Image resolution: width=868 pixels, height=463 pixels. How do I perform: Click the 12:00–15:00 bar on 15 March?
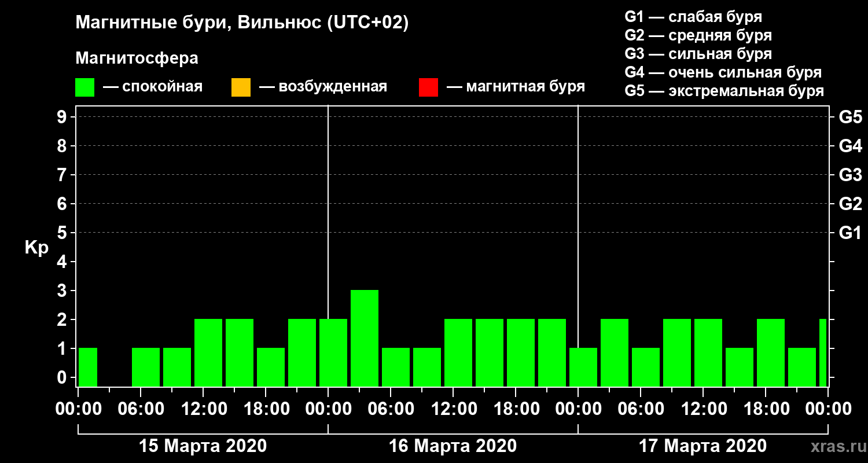[x=208, y=352]
